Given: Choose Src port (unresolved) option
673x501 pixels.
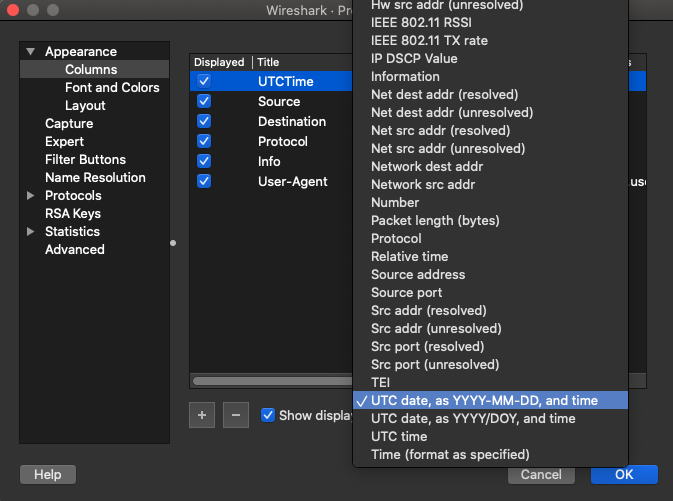Looking at the screenshot, I should click(490, 365).
